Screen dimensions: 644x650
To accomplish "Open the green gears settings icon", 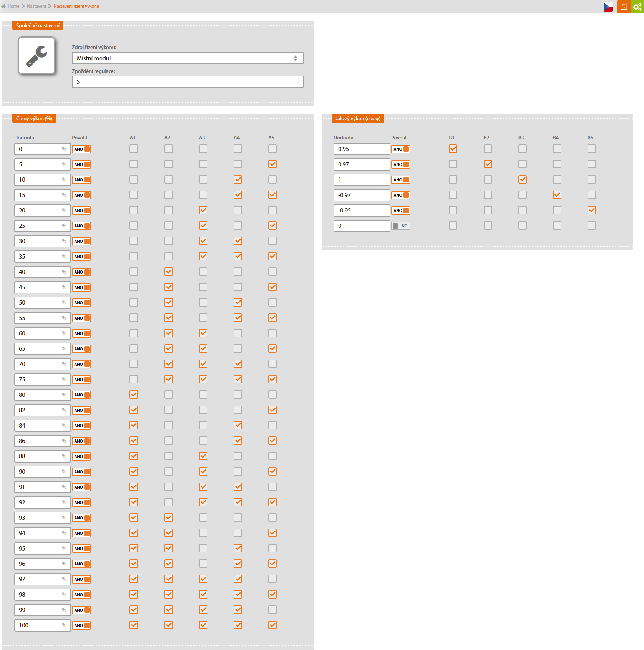I will click(x=637, y=7).
